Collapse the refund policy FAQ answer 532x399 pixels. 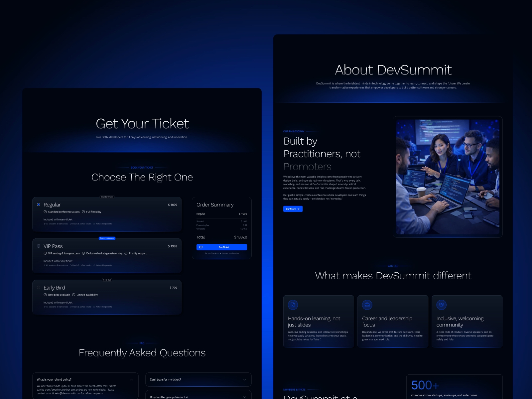pyautogui.click(x=132, y=379)
